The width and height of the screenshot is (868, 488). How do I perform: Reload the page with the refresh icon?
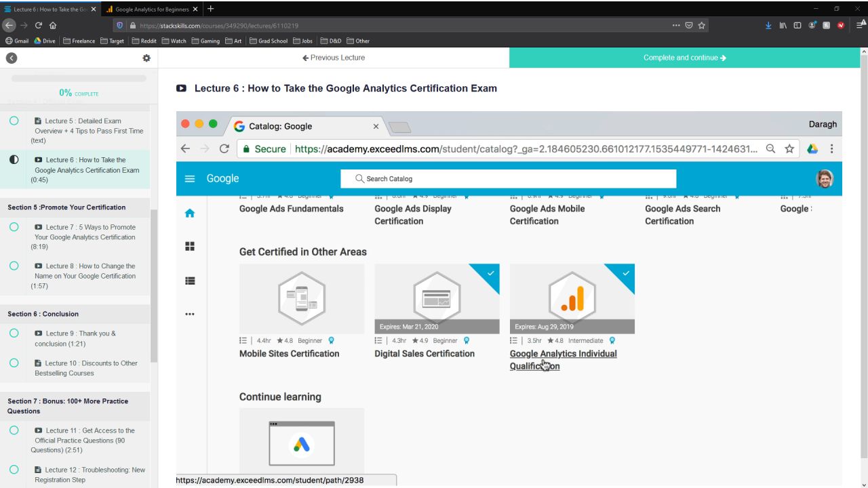tap(39, 26)
